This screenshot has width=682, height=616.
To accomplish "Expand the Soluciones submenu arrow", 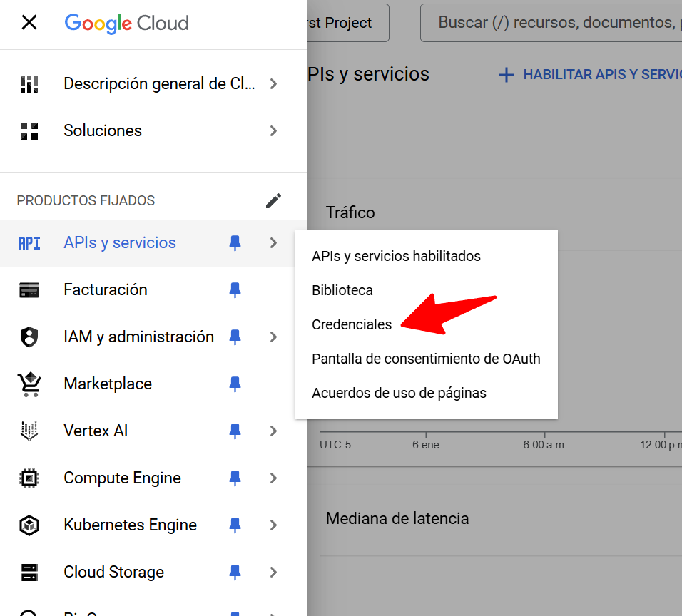I will tap(273, 131).
